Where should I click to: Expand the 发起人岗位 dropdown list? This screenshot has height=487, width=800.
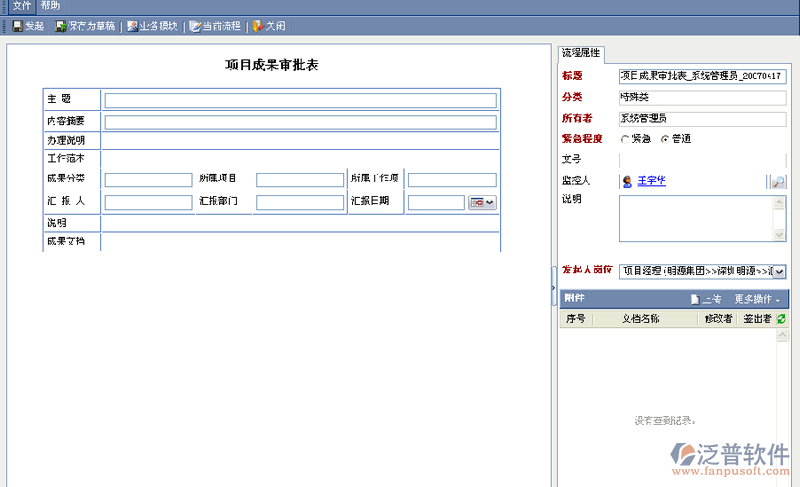[779, 271]
